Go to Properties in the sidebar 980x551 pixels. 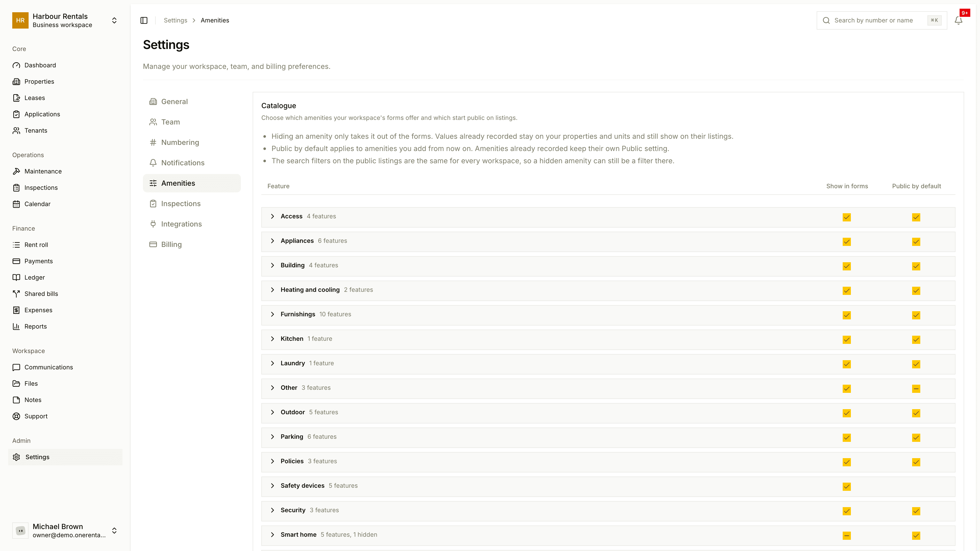[65, 81]
